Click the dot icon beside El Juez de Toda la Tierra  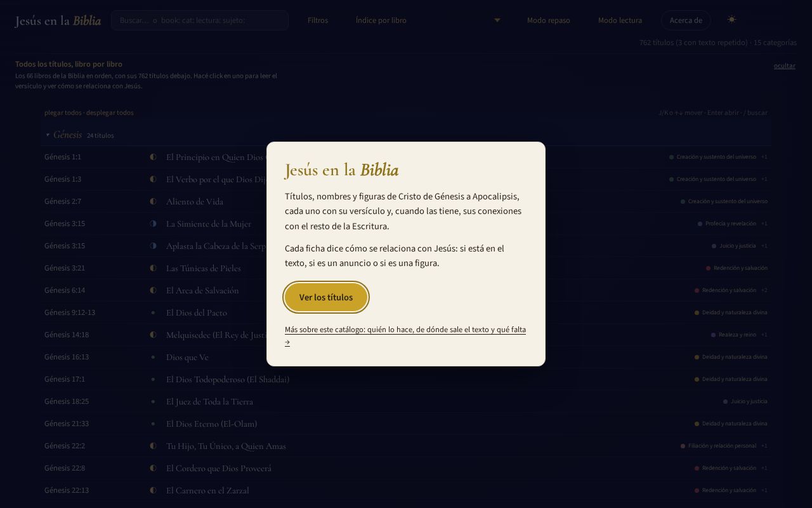pyautogui.click(x=153, y=401)
